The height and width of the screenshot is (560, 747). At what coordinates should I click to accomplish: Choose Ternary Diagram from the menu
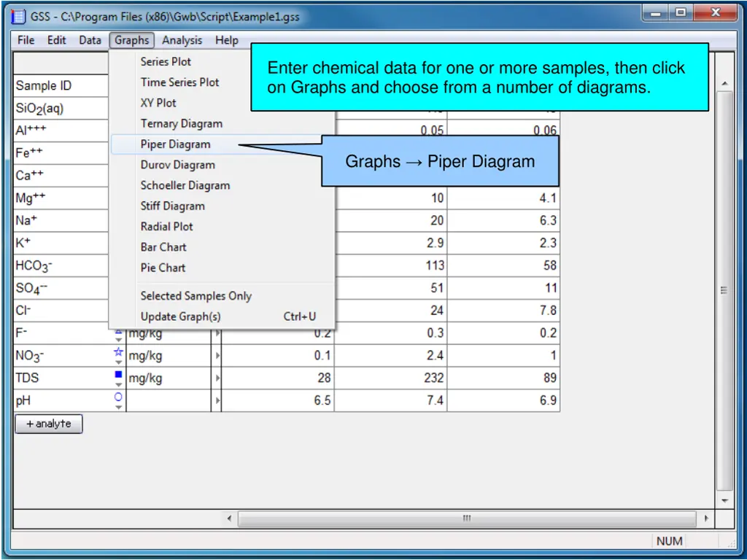[181, 124]
